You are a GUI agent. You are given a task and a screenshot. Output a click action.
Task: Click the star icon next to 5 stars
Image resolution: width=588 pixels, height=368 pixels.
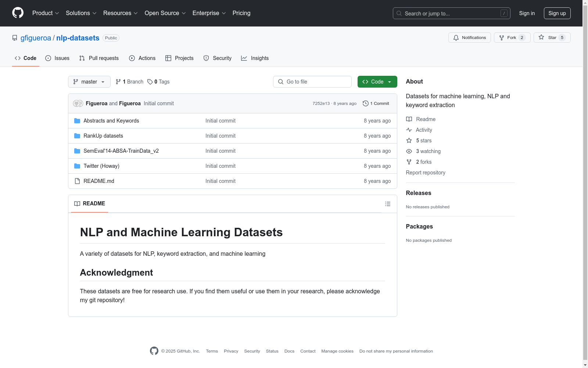click(x=409, y=141)
